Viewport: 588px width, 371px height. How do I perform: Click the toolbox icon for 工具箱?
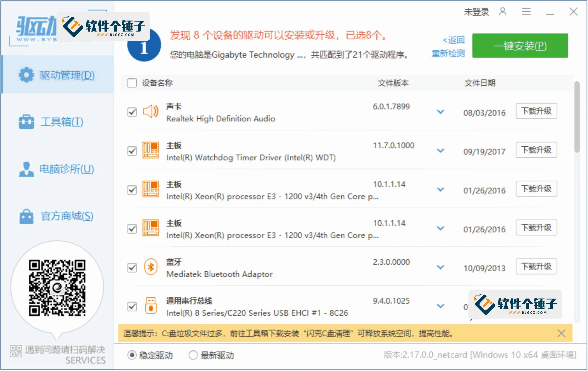click(26, 122)
